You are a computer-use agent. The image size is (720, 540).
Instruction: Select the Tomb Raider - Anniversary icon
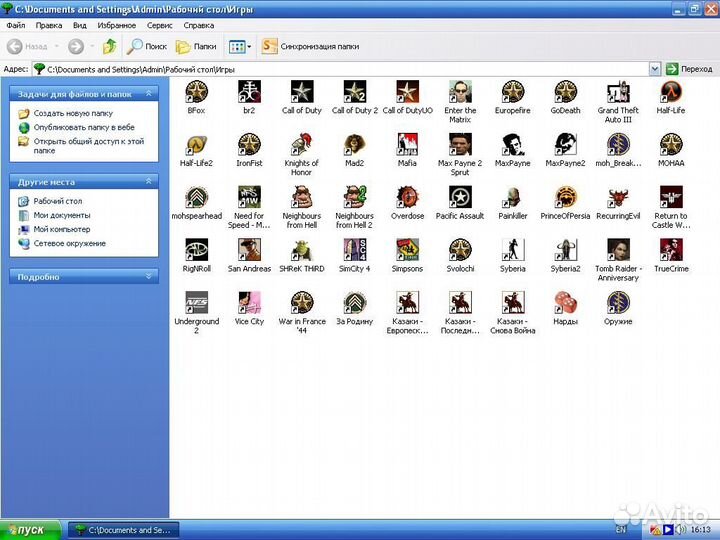click(618, 250)
